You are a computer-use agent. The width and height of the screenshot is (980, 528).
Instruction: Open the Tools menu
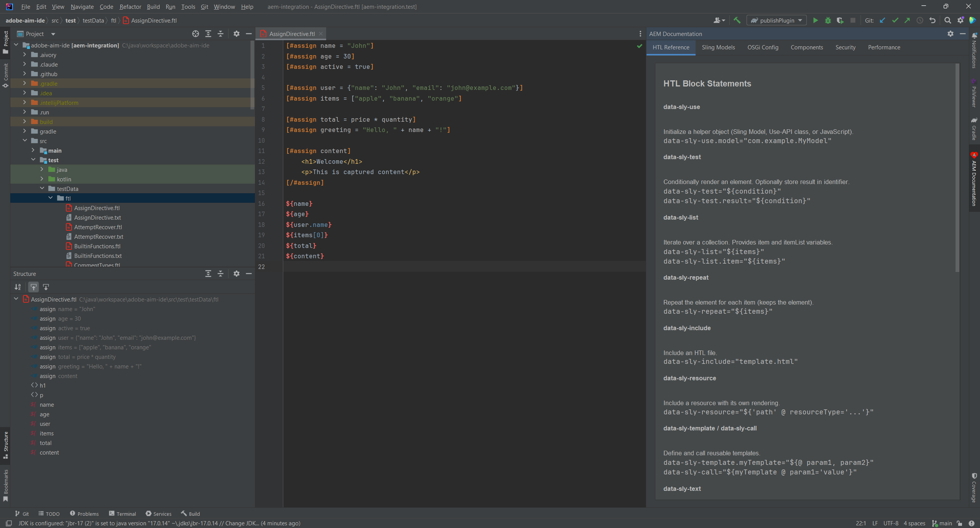pos(188,7)
